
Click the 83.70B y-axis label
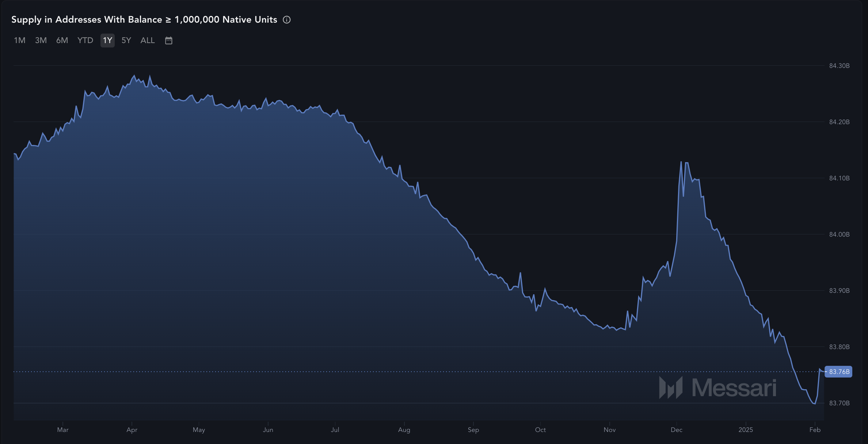[x=839, y=403]
